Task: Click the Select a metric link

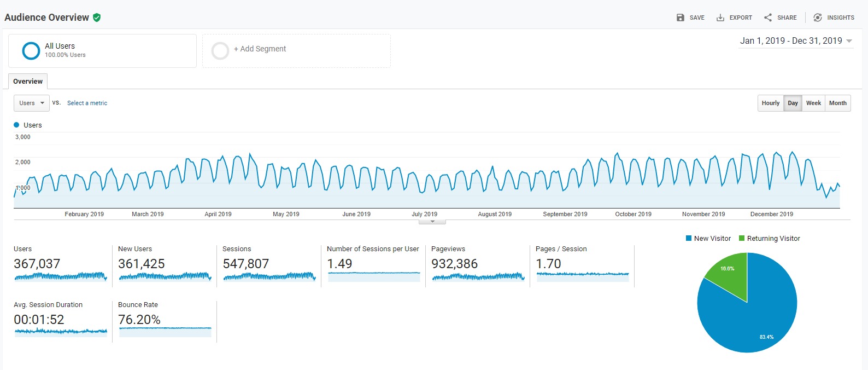Action: 87,103
